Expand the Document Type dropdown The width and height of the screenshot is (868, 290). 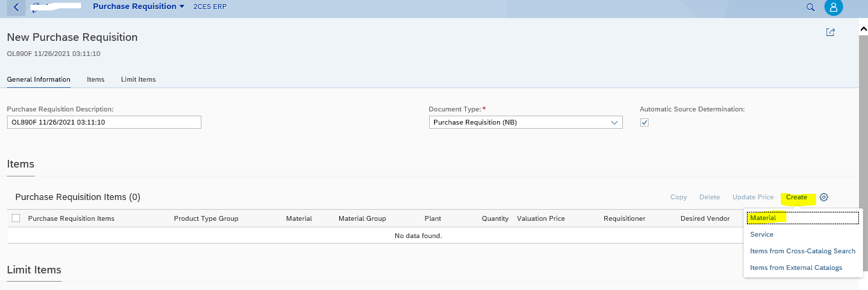613,123
